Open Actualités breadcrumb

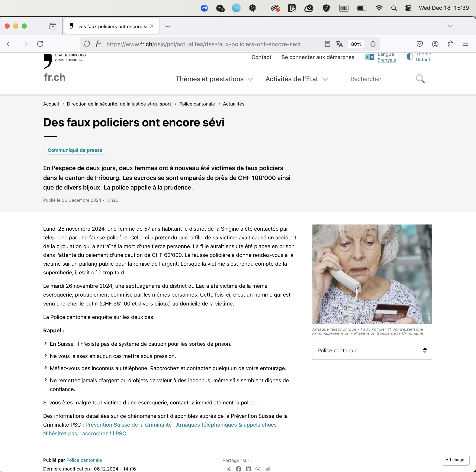click(234, 104)
